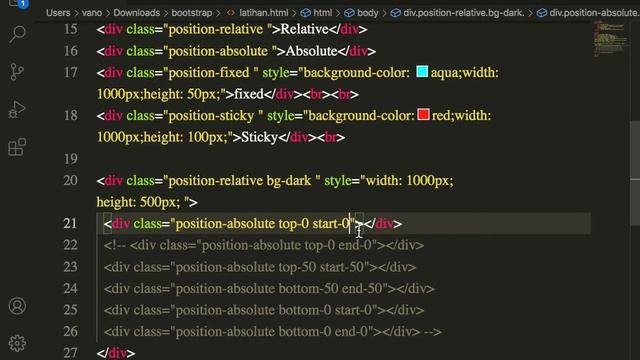The image size is (640, 360).
Task: Click line number 16 in gutter
Action: [x=71, y=51]
